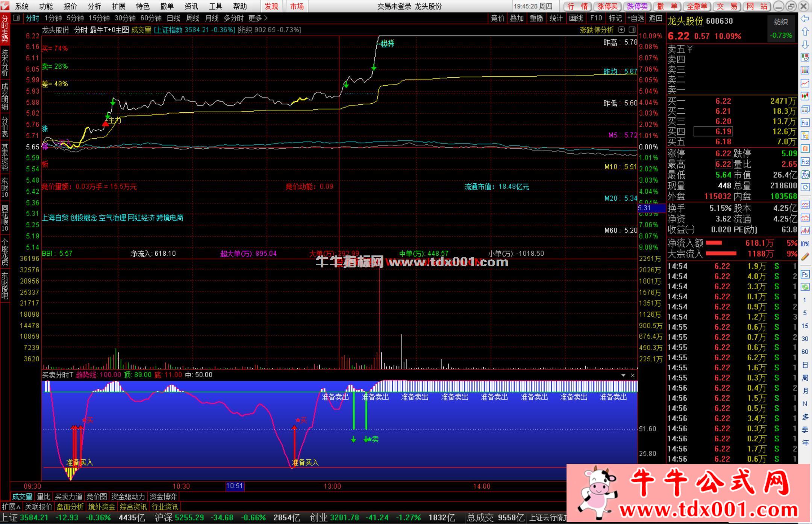Screen dimensions: 812x524
Task: Open the checklist table icon in right toolbar
Action: coord(805,57)
